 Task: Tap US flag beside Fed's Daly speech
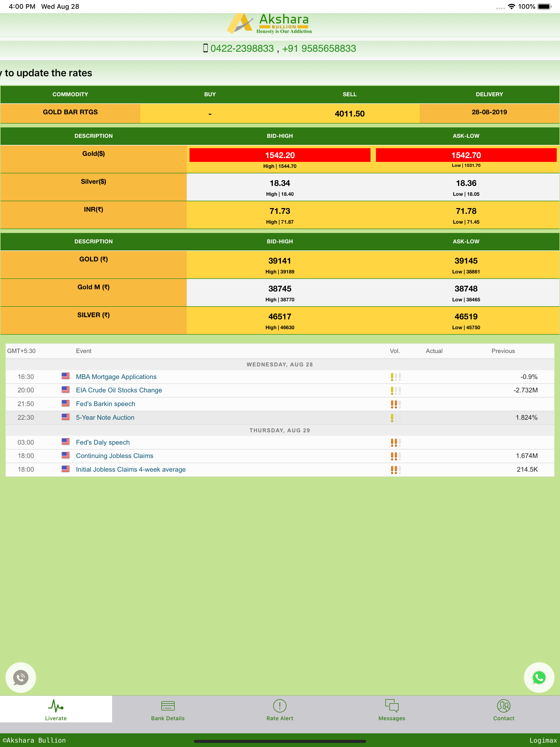66,442
